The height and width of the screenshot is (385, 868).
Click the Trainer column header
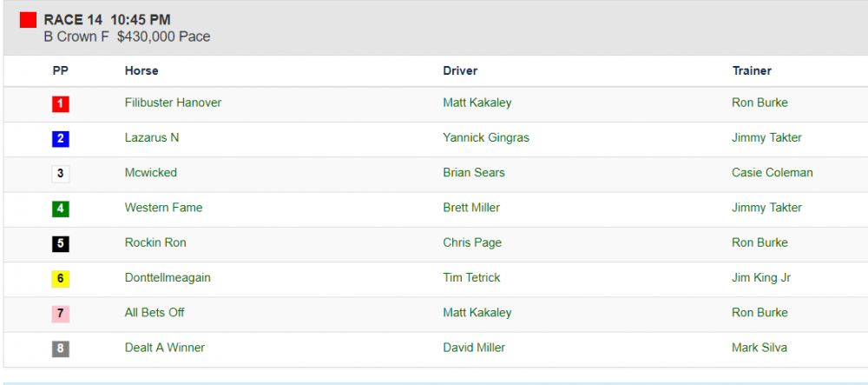coord(752,70)
